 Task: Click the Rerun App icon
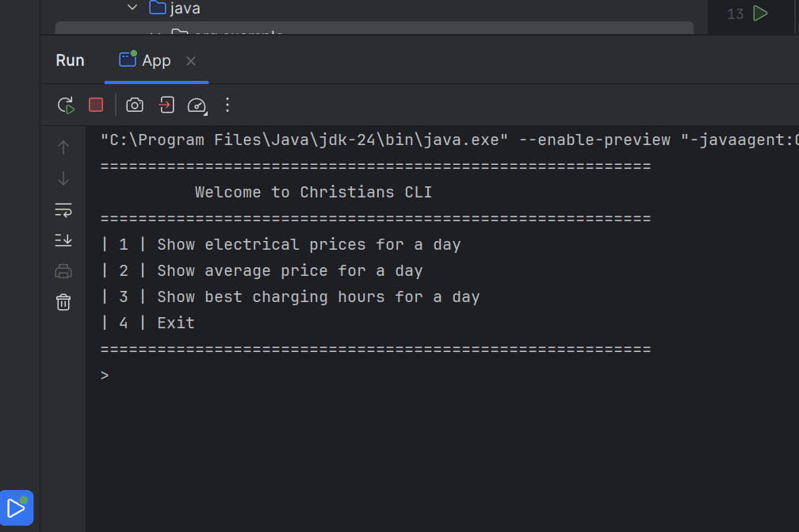click(66, 105)
